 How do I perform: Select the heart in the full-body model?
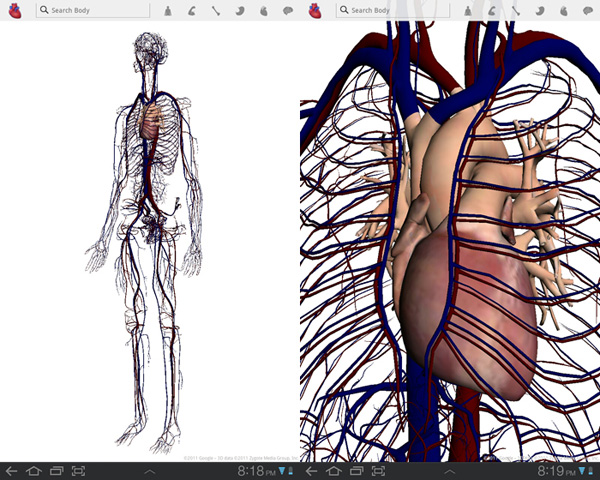(150, 123)
